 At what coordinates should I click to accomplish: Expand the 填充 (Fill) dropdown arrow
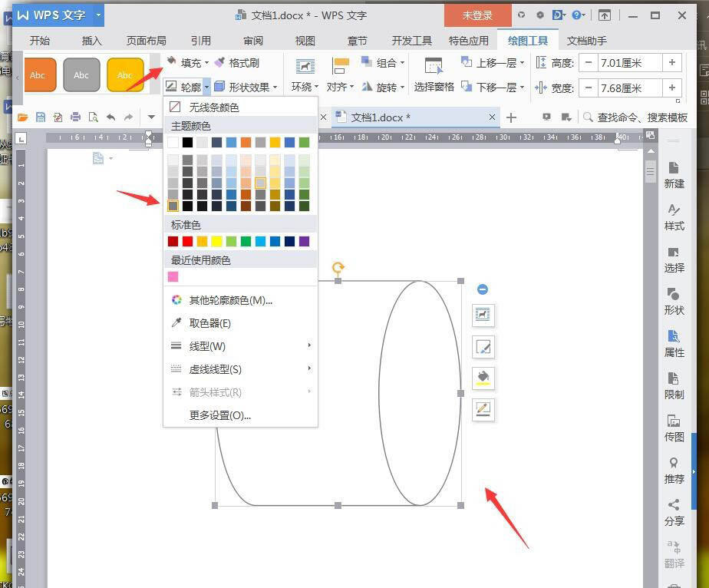206,62
